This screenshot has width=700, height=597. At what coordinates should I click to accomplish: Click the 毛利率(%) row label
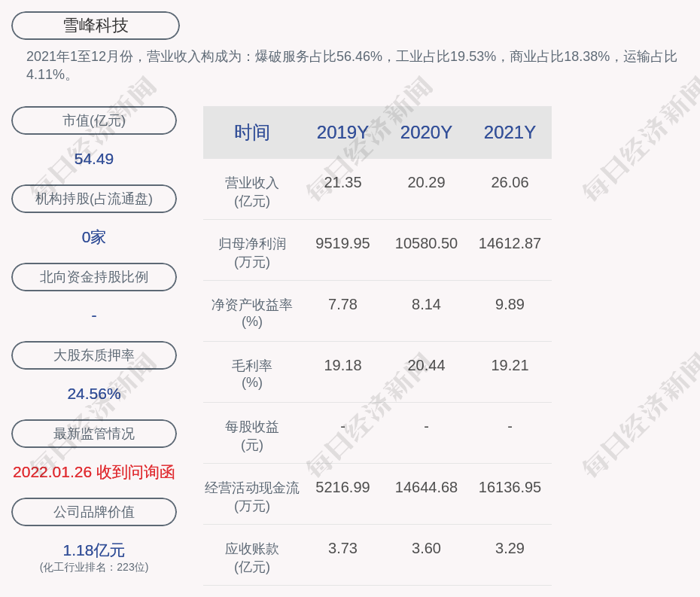click(x=252, y=374)
